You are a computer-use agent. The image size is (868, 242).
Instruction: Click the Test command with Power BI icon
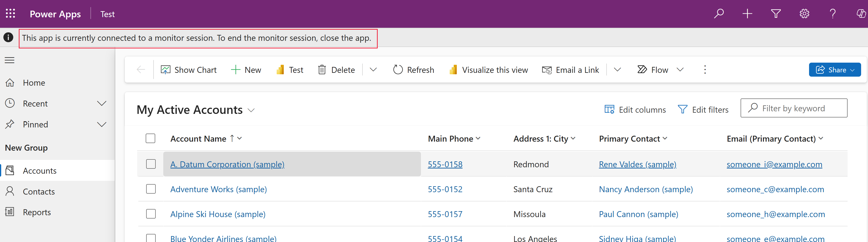click(x=290, y=70)
